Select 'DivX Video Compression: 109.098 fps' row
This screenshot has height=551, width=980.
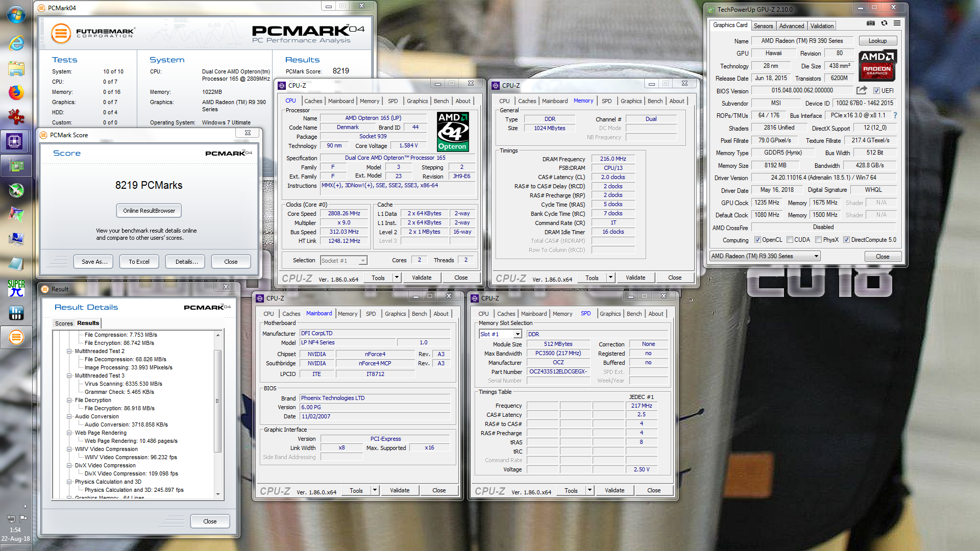(131, 473)
